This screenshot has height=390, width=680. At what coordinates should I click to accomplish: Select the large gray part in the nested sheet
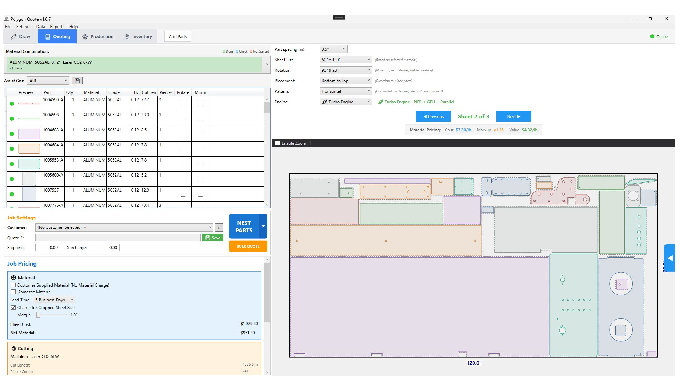click(546, 229)
